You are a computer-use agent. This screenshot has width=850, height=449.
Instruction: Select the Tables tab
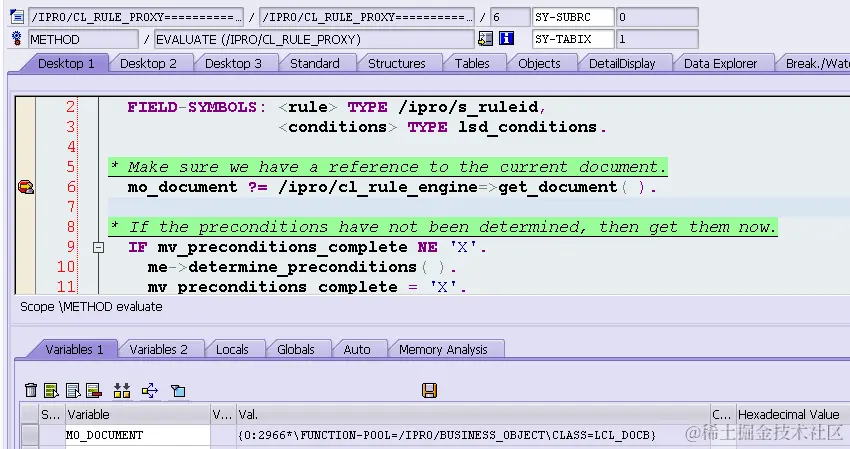(x=472, y=63)
